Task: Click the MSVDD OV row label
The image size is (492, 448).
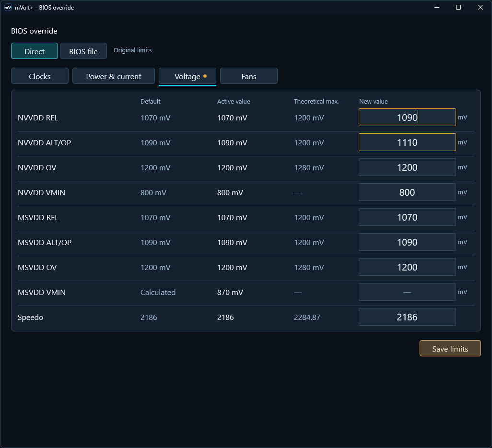Action: pyautogui.click(x=37, y=268)
